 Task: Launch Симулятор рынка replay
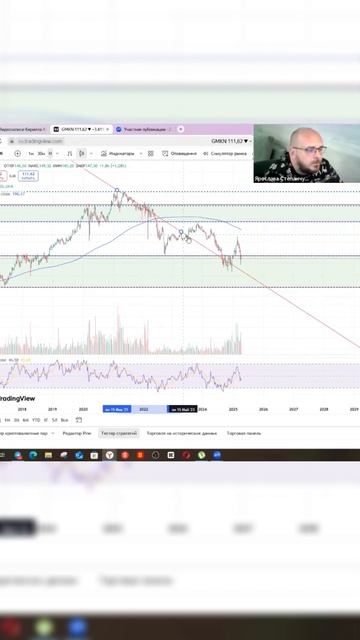click(224, 153)
